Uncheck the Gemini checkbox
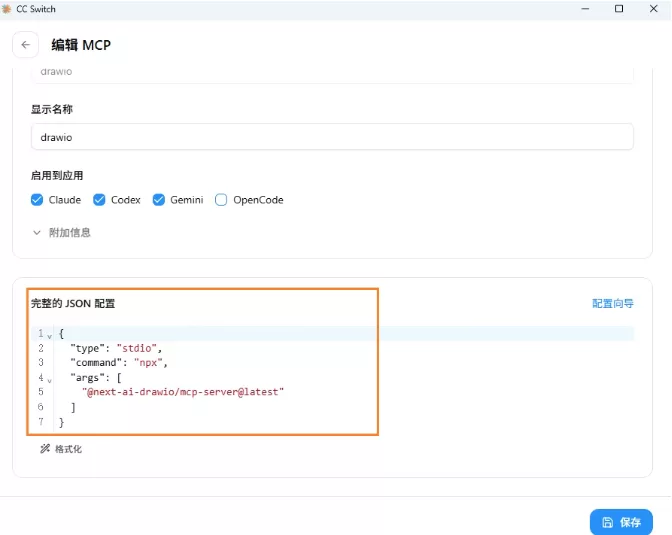 [x=159, y=200]
